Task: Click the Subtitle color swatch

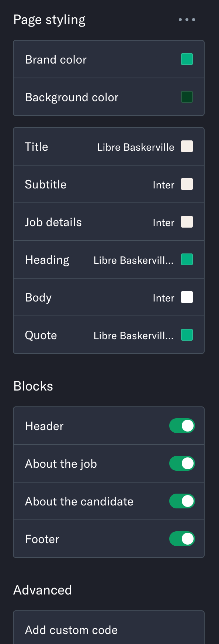Action: tap(187, 184)
